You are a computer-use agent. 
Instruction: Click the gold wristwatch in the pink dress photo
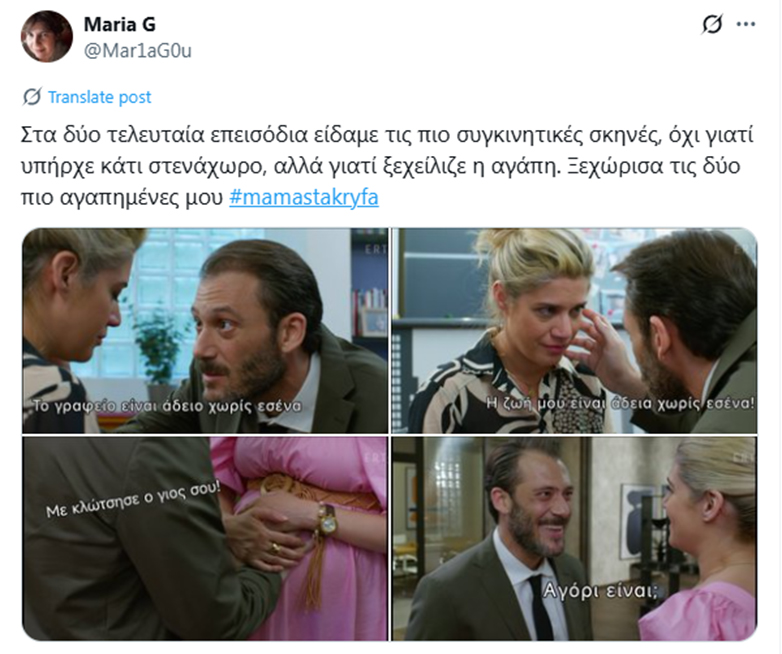pyautogui.click(x=328, y=520)
